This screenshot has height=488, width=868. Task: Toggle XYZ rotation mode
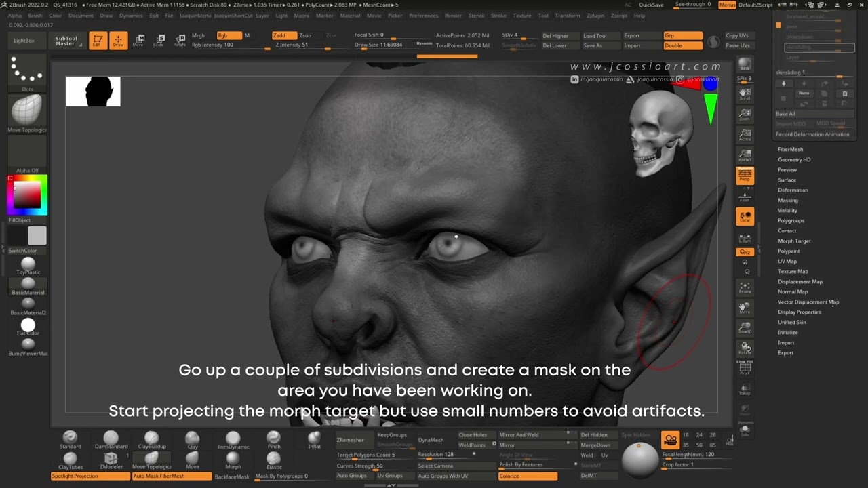[x=745, y=252]
